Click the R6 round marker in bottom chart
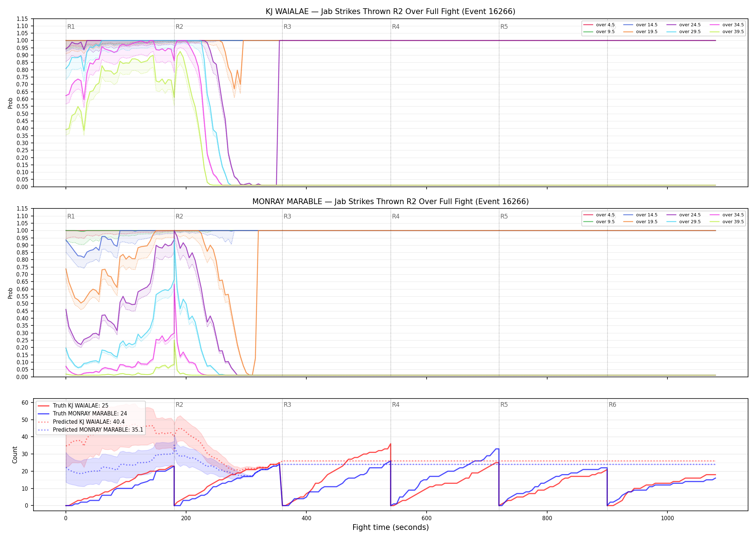 point(612,405)
